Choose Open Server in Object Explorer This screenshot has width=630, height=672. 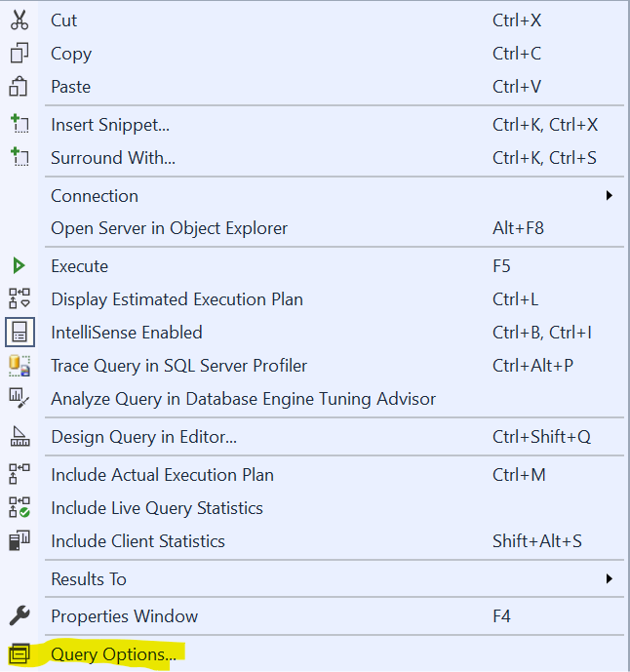169,228
